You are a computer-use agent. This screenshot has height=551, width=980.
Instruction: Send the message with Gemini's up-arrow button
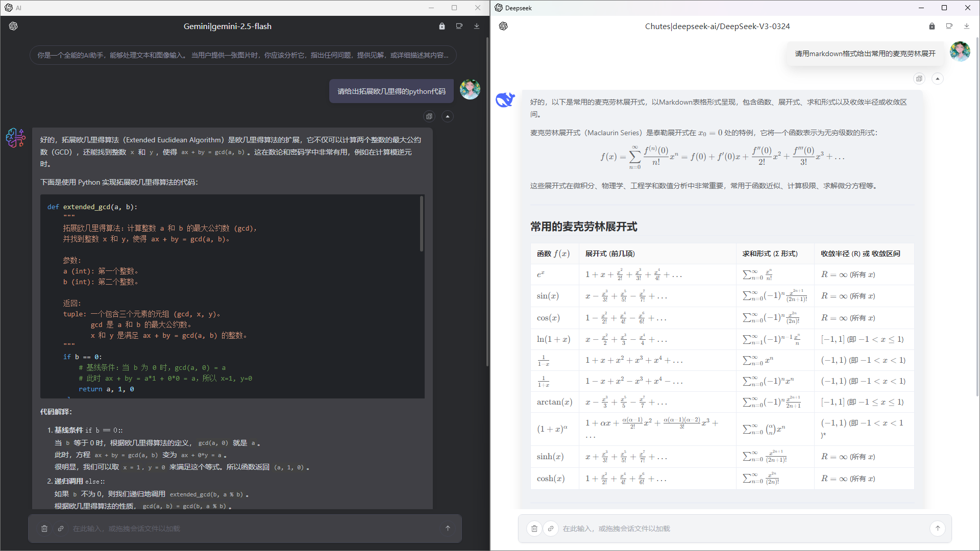(x=448, y=529)
